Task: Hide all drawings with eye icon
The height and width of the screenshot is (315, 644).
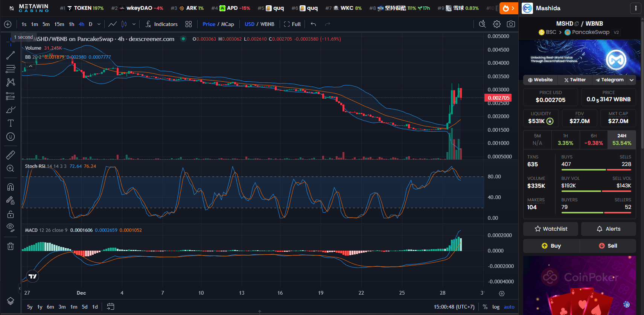Action: [x=11, y=228]
